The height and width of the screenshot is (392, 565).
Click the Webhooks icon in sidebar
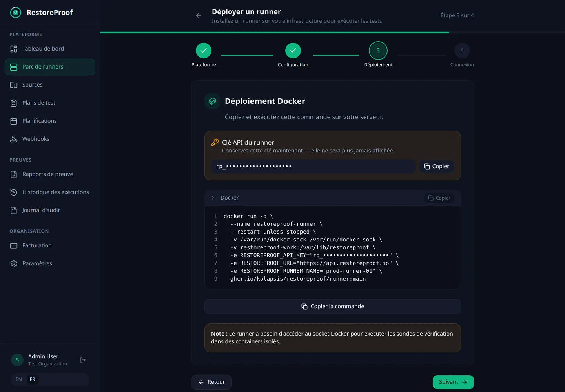14,139
